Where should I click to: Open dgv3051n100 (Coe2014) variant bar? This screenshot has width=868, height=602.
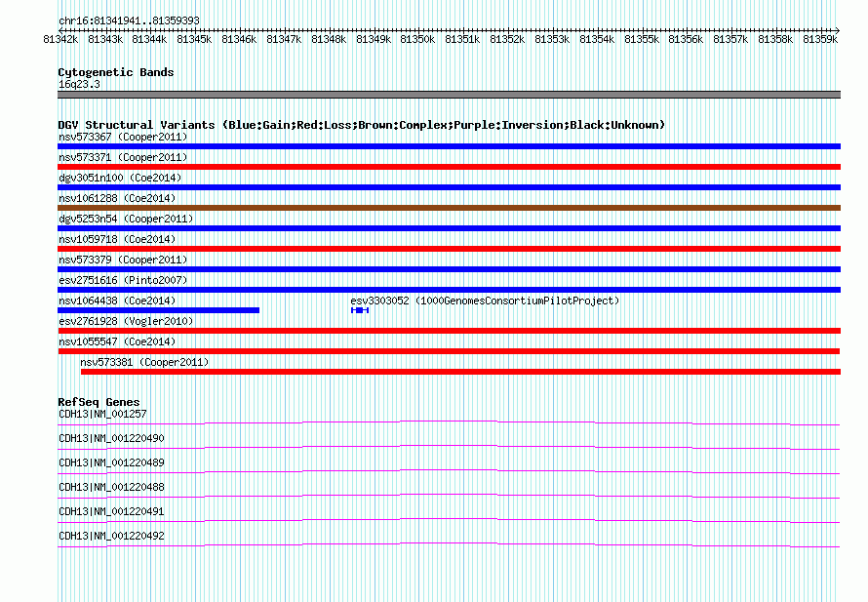pos(449,187)
